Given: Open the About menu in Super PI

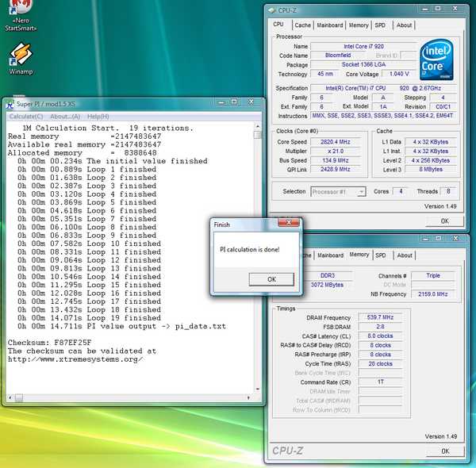Looking at the screenshot, I should pos(67,117).
